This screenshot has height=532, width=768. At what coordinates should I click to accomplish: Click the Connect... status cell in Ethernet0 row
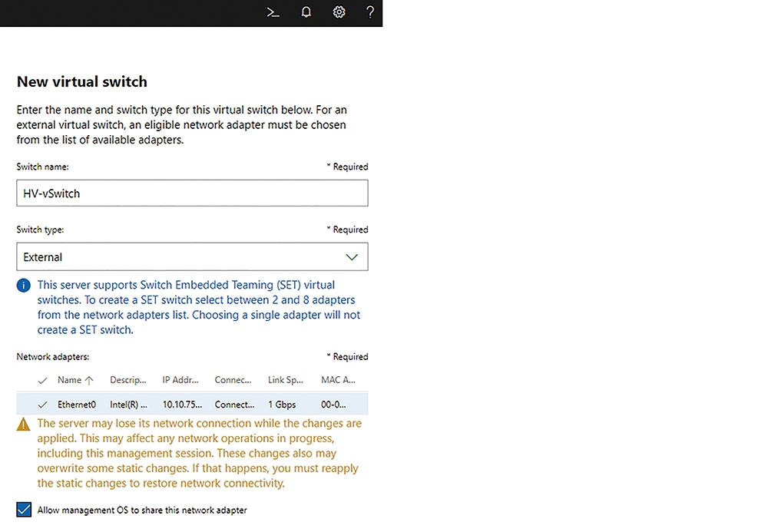pos(234,405)
